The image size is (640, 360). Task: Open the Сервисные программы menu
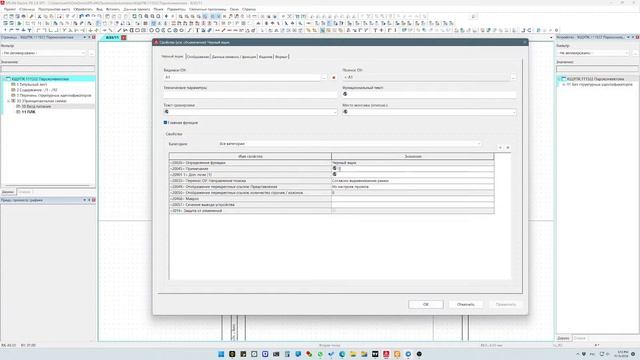click(207, 9)
